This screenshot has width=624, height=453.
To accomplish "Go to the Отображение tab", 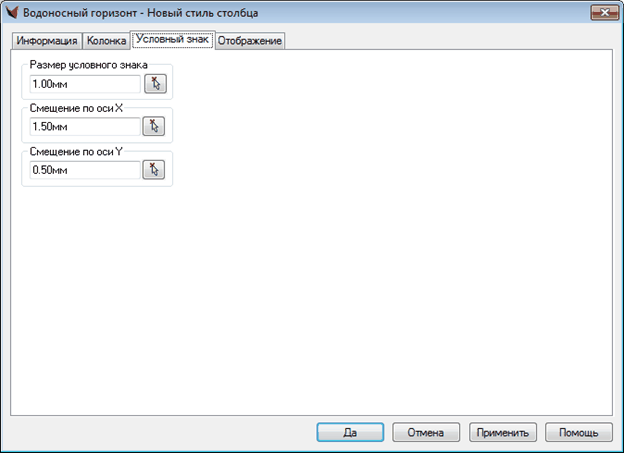I will 250,41.
